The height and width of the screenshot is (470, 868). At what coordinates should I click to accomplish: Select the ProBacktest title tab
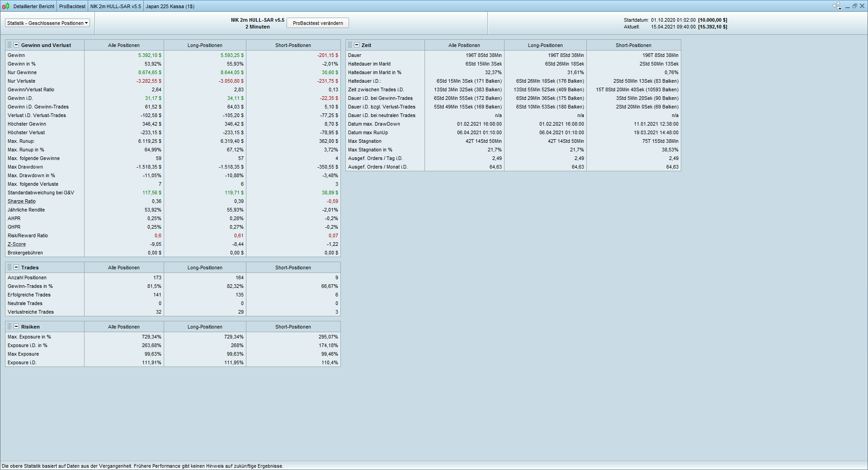[72, 6]
